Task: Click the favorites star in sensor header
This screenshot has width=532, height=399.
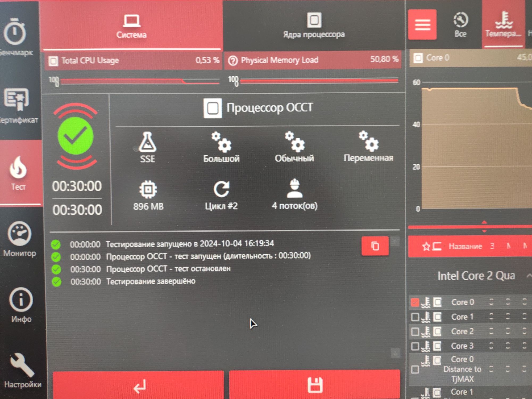Action: pos(426,246)
